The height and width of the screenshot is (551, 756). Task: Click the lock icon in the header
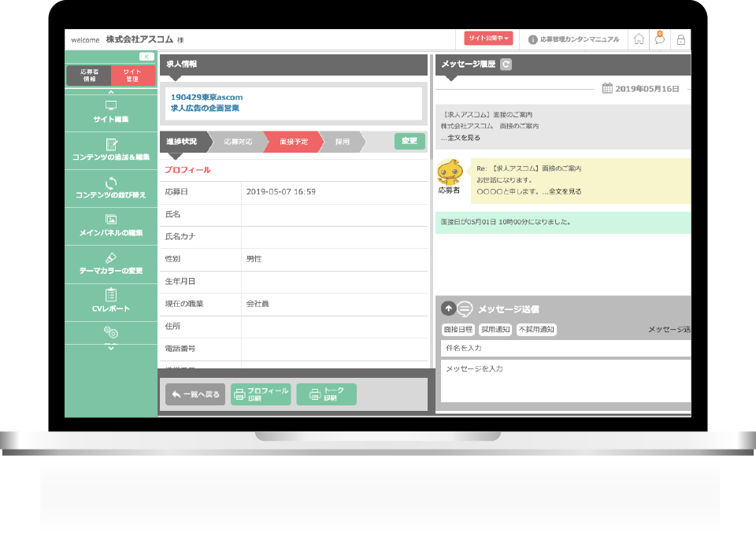tap(681, 39)
